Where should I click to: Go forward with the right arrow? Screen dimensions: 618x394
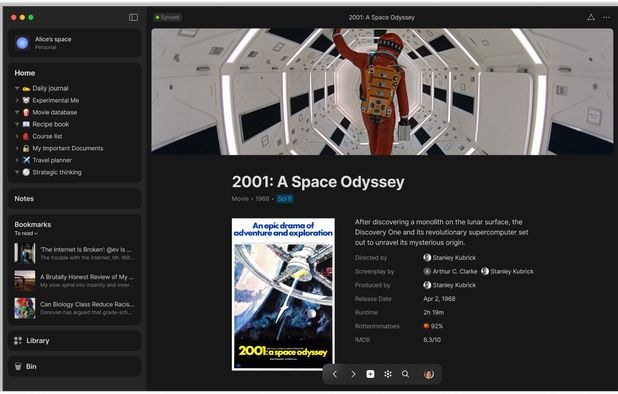(x=353, y=374)
